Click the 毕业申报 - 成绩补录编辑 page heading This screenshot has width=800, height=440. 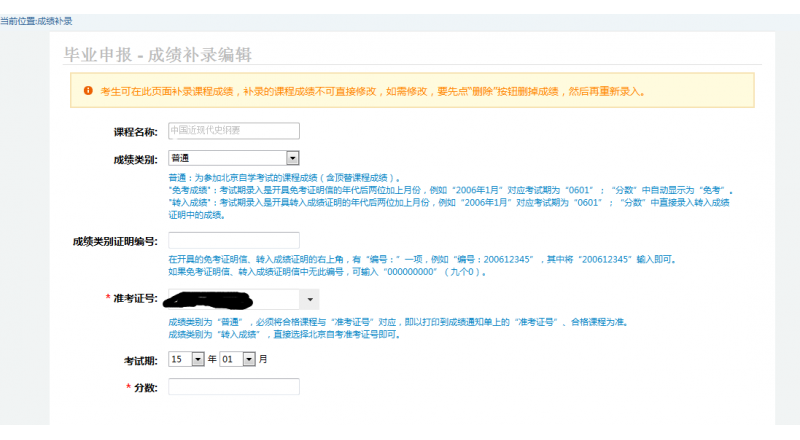[x=157, y=54]
